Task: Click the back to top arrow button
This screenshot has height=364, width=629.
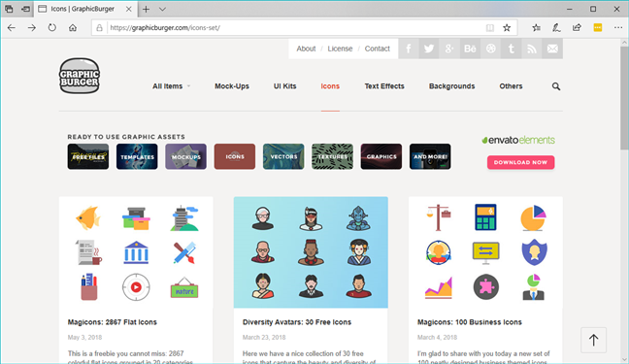Action: point(594,340)
